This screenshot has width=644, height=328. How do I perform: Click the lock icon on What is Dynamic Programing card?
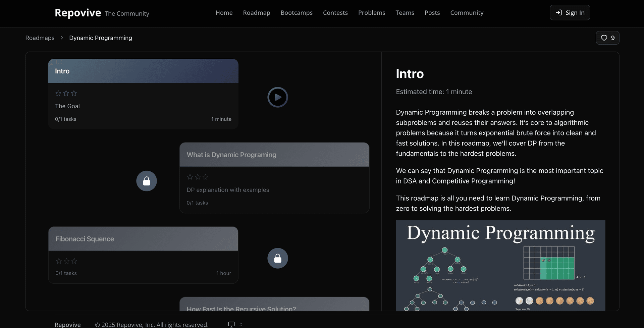(146, 181)
